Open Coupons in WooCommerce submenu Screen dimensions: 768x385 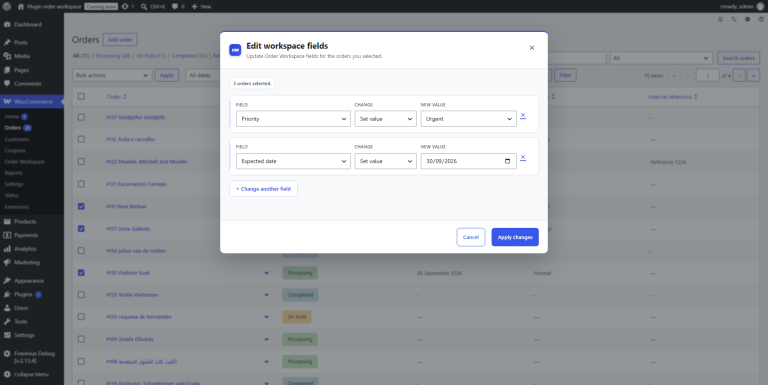15,150
